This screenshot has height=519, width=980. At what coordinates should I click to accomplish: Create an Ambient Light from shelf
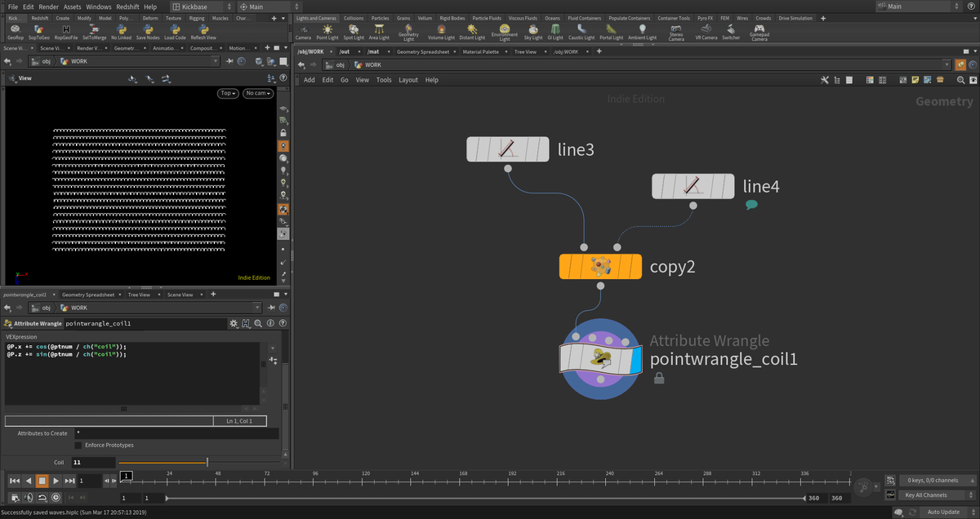tap(642, 32)
